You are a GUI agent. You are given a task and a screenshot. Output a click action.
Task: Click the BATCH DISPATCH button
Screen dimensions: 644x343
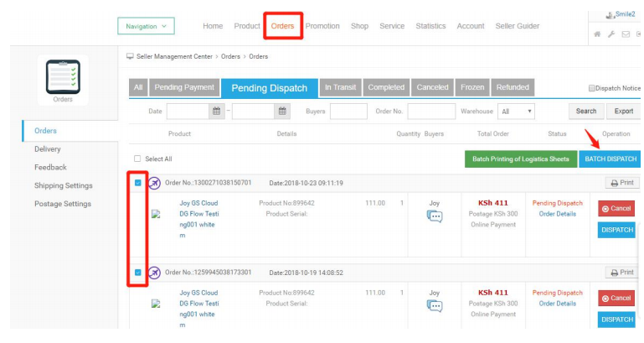[x=610, y=159]
